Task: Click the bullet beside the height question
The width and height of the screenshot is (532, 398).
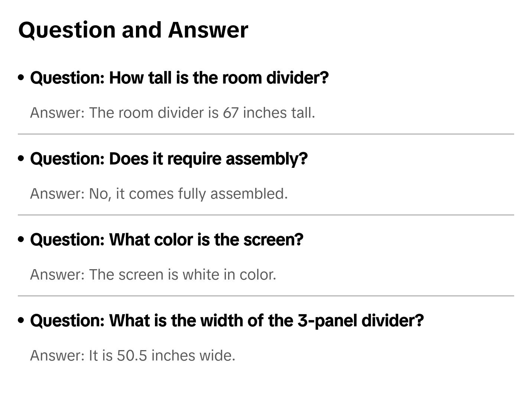Action: [x=21, y=78]
